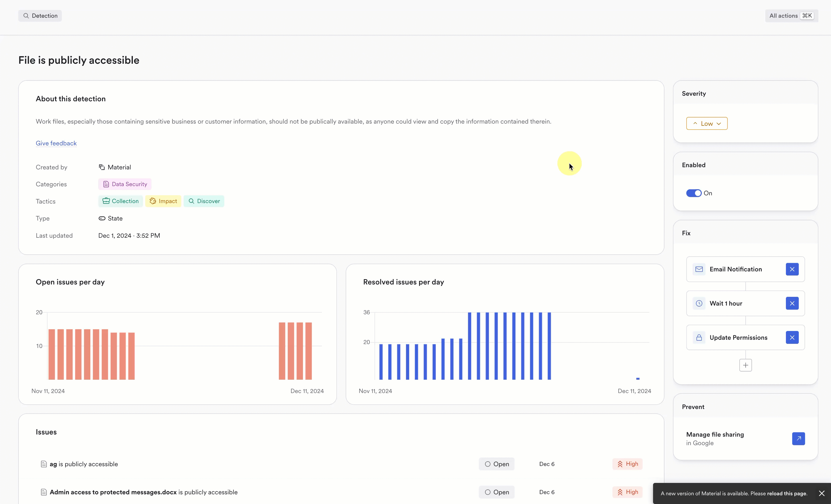Open the Detection search breadcrumb

coord(40,16)
